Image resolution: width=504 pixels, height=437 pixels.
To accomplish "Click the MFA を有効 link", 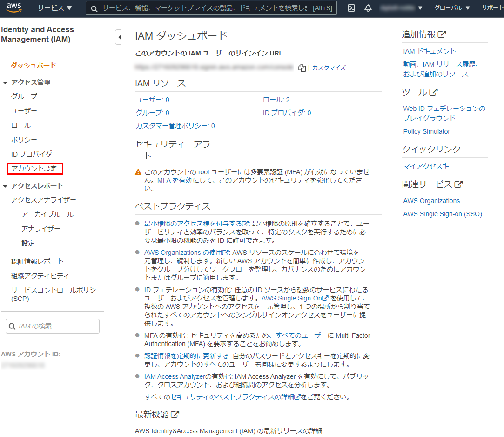I will click(174, 180).
